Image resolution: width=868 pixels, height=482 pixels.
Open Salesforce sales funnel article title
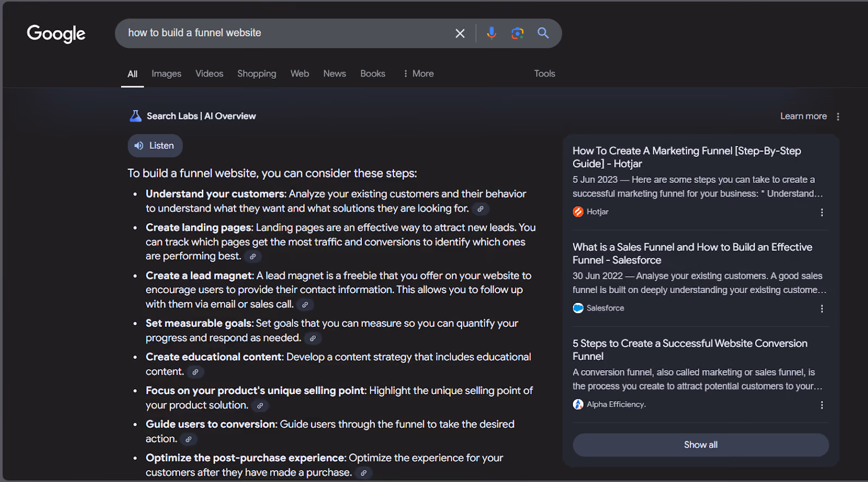coord(692,253)
